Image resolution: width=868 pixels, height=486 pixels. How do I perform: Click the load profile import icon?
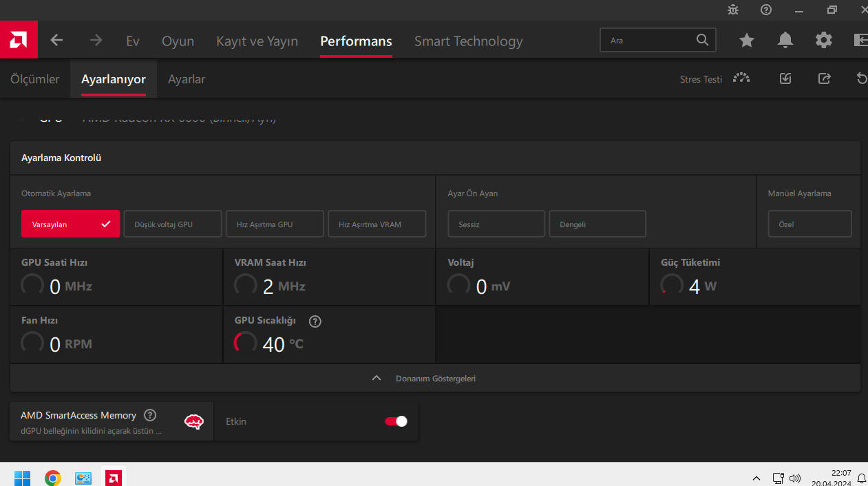785,78
